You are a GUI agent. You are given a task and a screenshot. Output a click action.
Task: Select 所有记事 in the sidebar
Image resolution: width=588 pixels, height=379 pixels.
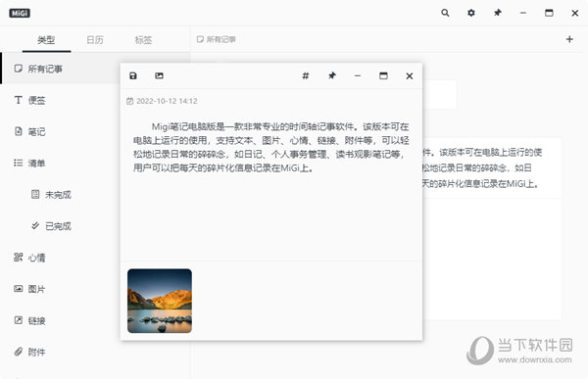(x=60, y=69)
